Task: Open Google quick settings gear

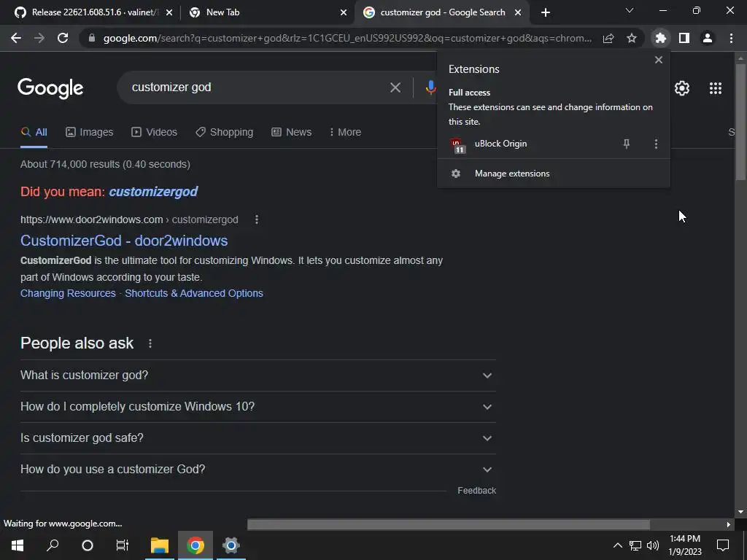Action: pyautogui.click(x=682, y=88)
